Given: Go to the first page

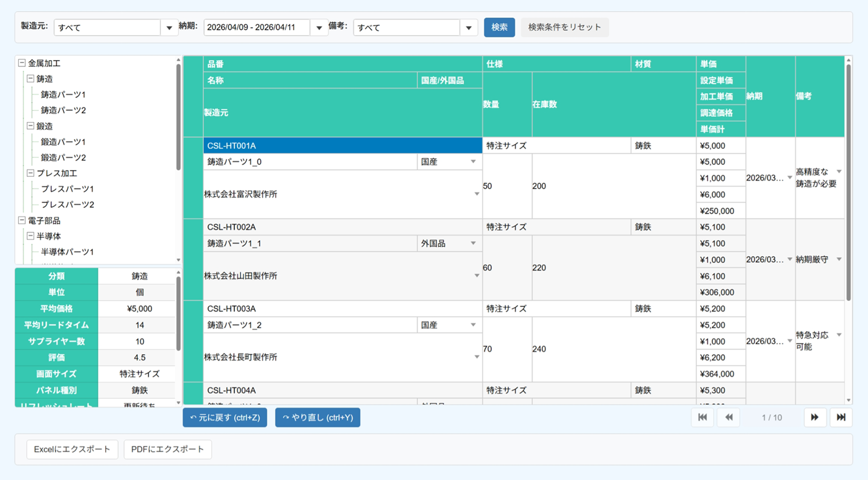Looking at the screenshot, I should [x=702, y=417].
